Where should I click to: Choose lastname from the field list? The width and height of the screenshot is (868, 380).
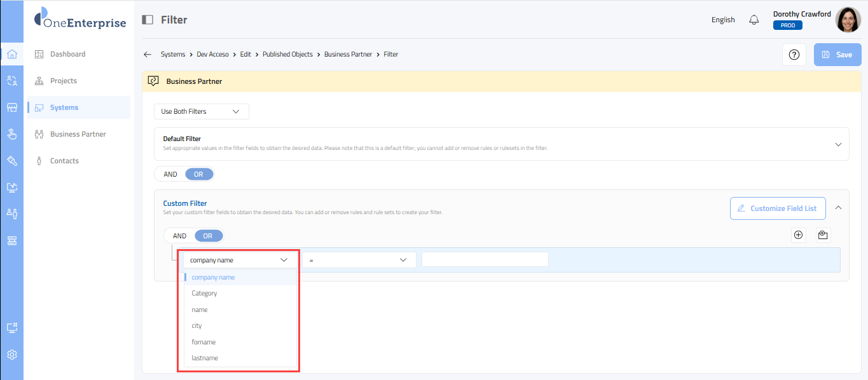tap(205, 358)
